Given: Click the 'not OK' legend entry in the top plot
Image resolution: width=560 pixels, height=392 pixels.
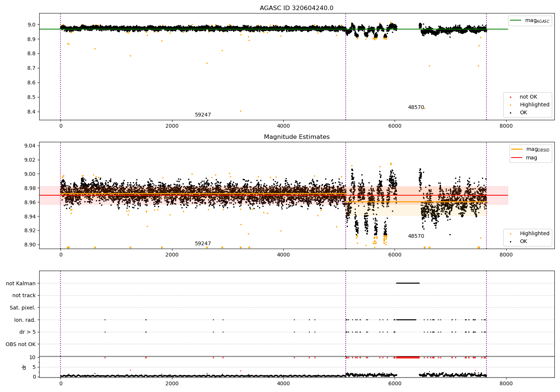Looking at the screenshot, I should [528, 97].
